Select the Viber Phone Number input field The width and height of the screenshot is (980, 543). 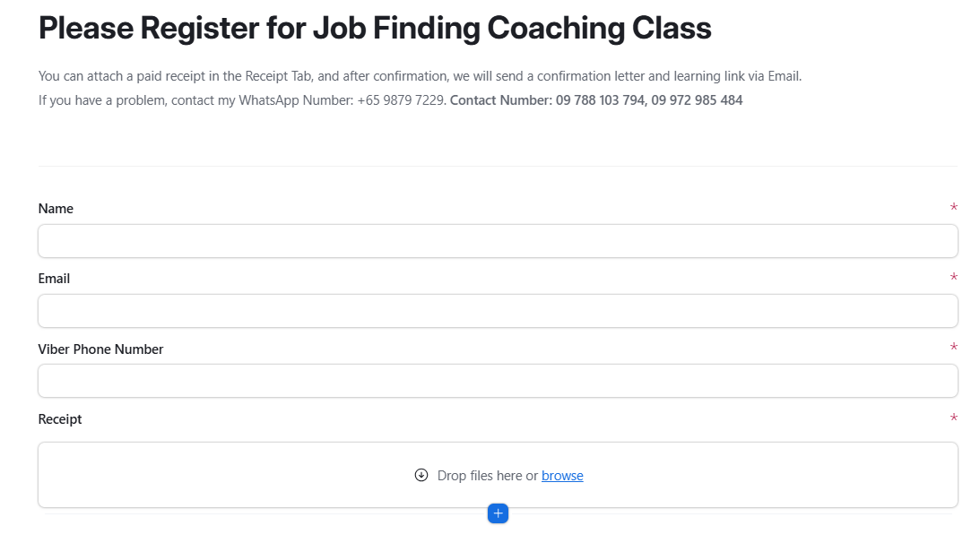click(x=498, y=381)
